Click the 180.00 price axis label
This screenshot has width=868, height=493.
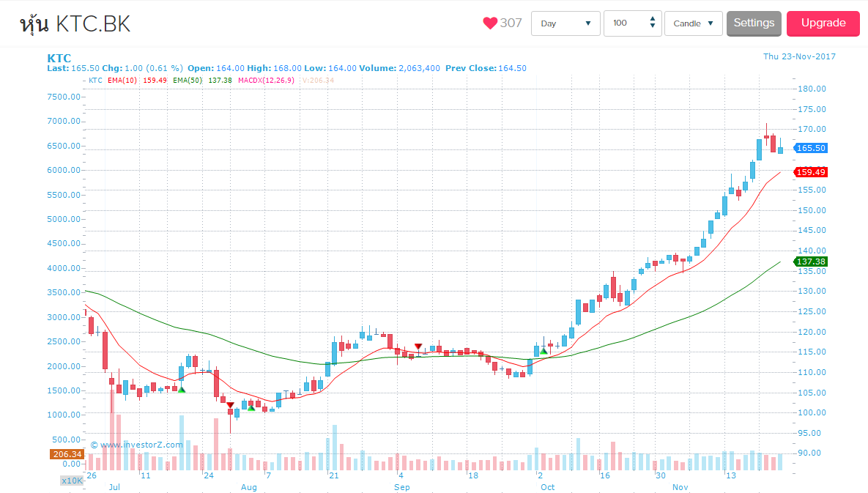click(812, 89)
